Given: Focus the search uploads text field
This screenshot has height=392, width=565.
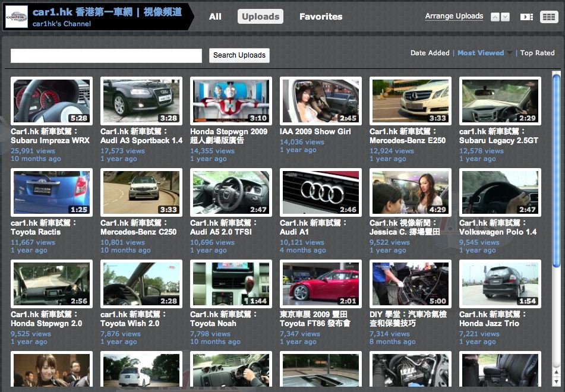Looking at the screenshot, I should pyautogui.click(x=106, y=56).
